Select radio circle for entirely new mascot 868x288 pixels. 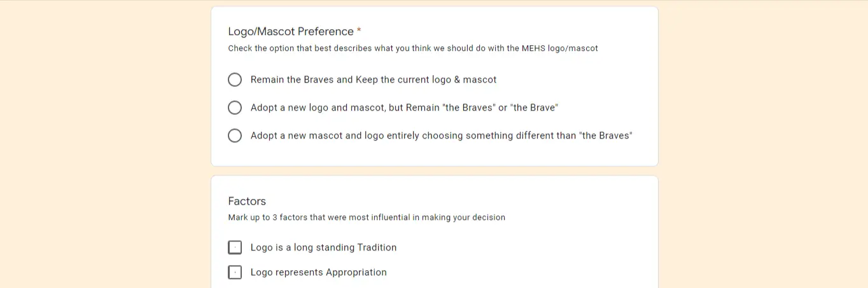(x=235, y=135)
